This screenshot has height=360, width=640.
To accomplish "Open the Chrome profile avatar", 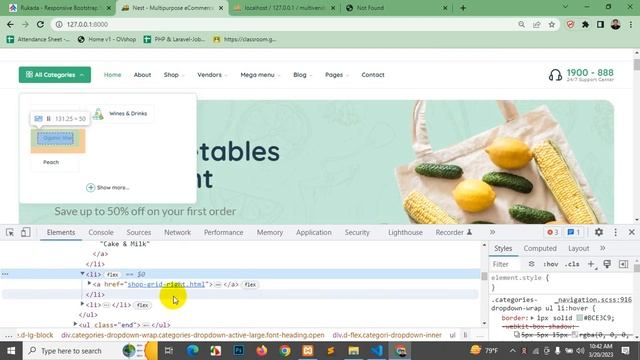I will click(x=616, y=24).
